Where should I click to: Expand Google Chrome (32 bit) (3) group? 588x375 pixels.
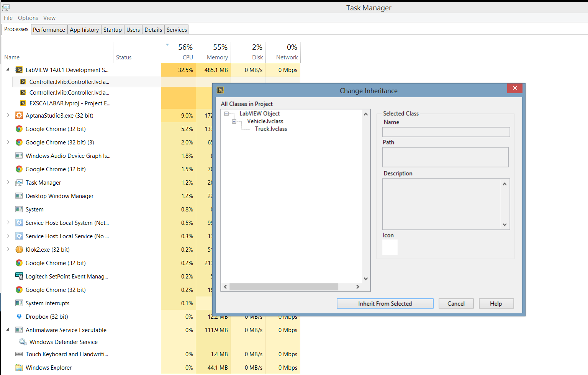point(8,142)
